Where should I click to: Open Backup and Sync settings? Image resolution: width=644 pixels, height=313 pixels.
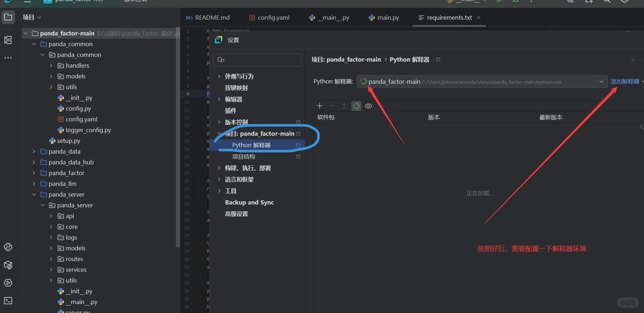249,202
